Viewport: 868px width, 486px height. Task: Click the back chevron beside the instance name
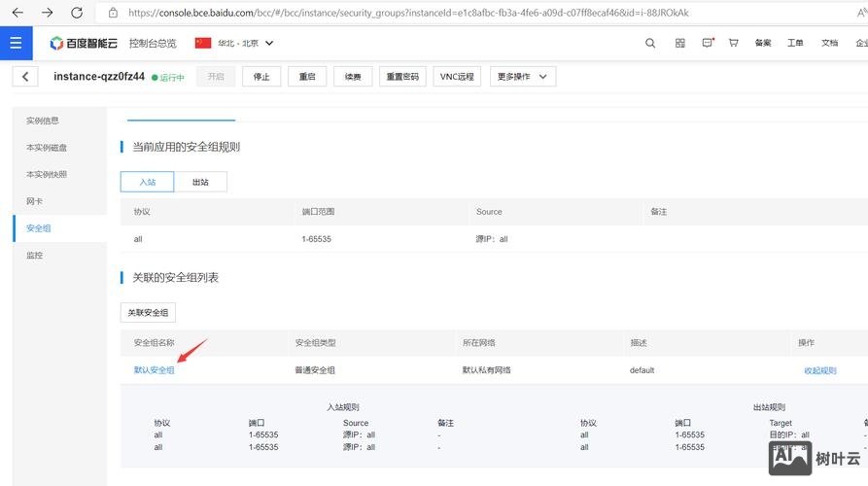25,77
